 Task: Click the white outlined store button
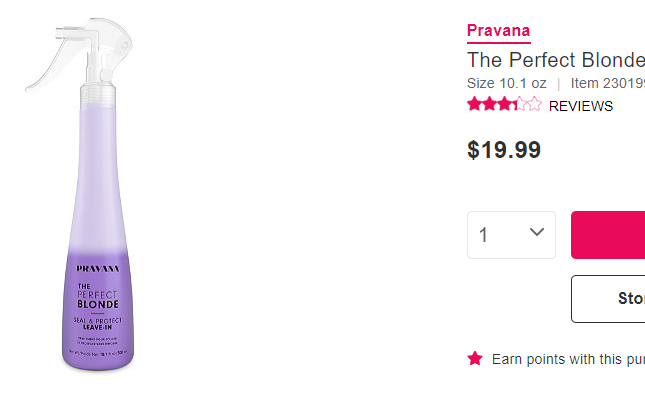click(x=608, y=298)
